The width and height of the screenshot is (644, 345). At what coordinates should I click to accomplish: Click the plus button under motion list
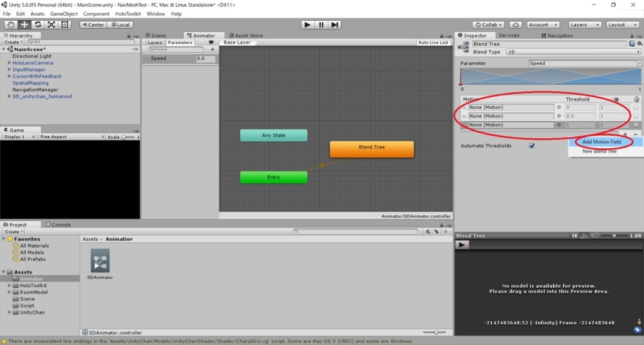625,134
